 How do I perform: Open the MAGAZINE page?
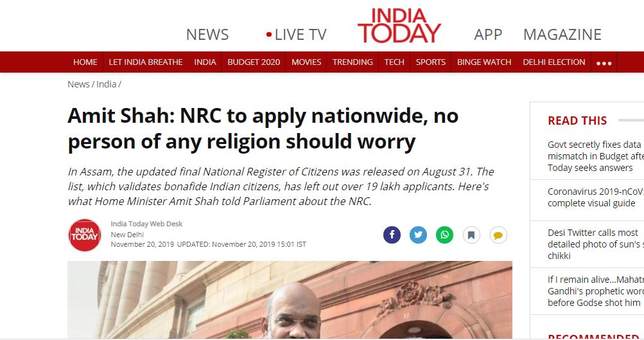pos(562,35)
